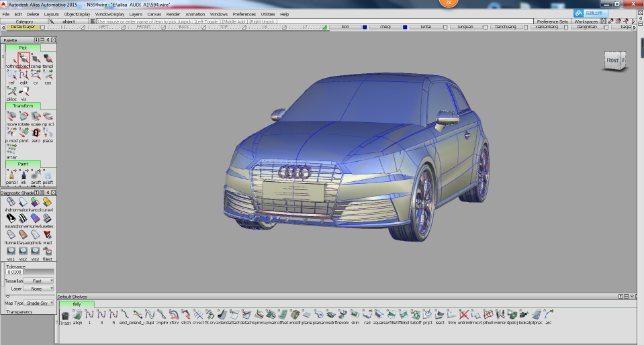Click the Preference Sets button
The height and width of the screenshot is (345, 644).
552,21
